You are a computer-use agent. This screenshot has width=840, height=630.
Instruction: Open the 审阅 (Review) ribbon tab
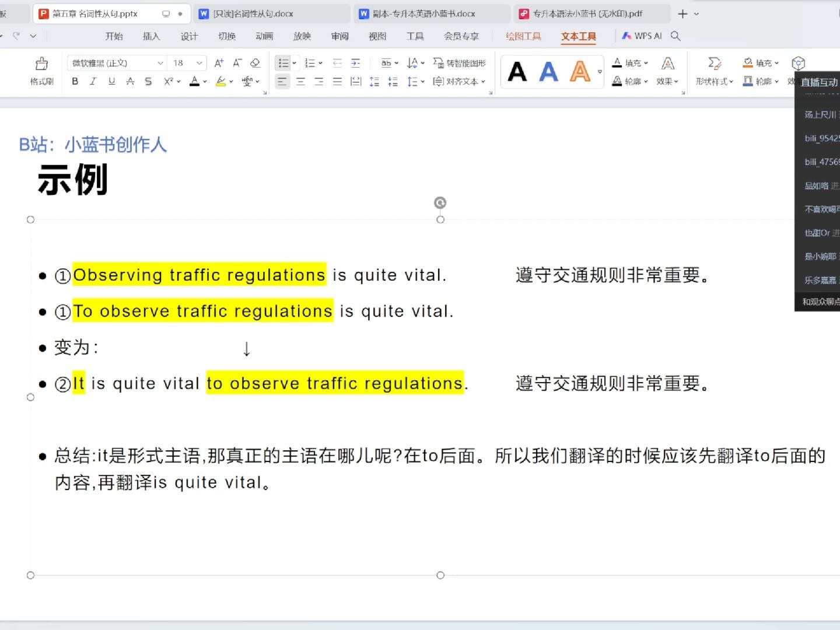click(x=340, y=36)
